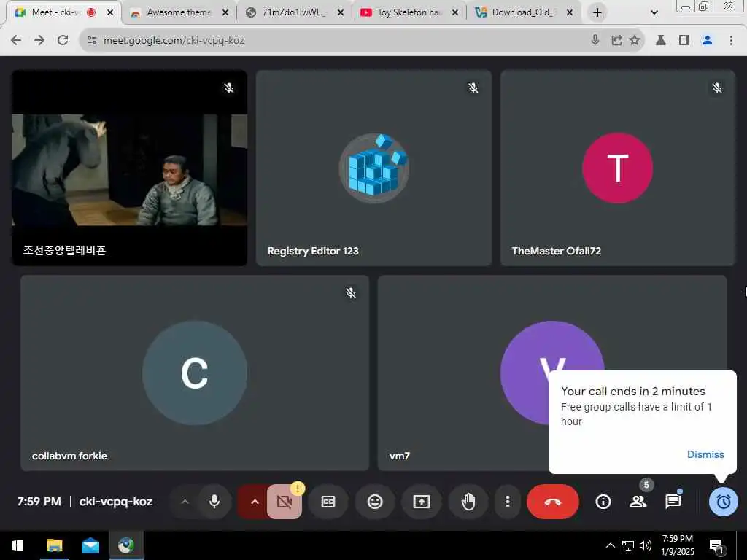This screenshot has width=747, height=560.
Task: Close the Toy Skeleton tab
Action: point(455,13)
